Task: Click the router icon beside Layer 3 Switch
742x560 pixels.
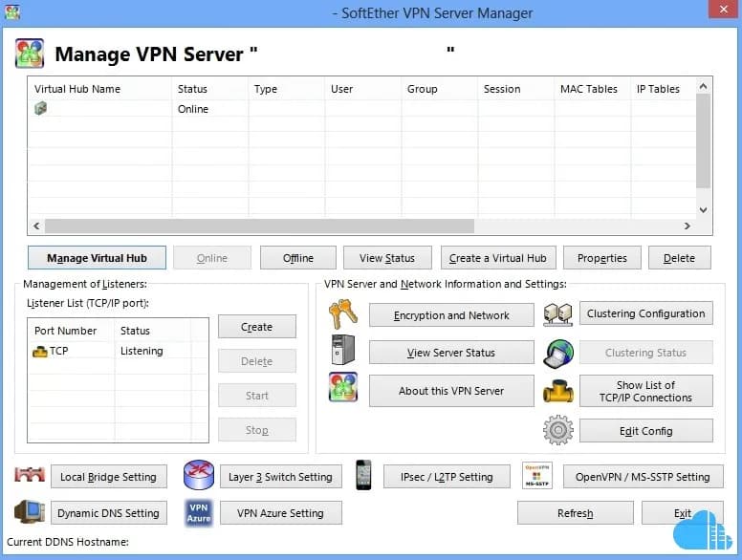Action: pyautogui.click(x=199, y=475)
